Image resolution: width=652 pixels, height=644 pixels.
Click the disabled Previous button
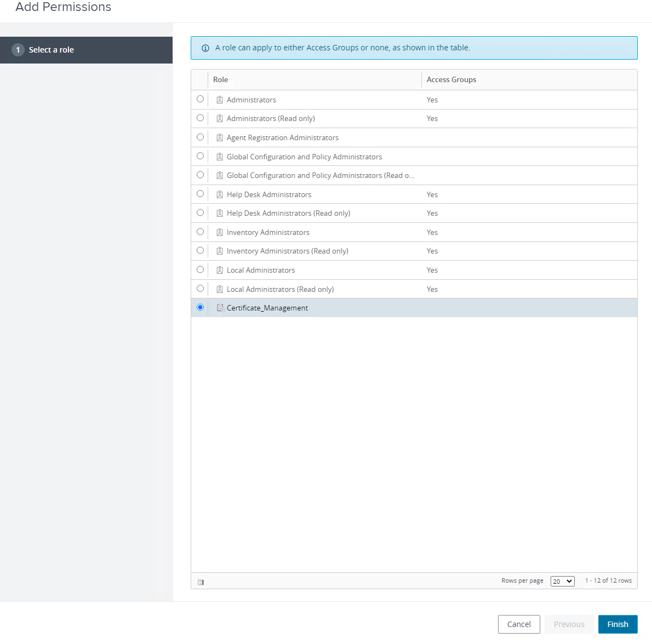(x=569, y=624)
